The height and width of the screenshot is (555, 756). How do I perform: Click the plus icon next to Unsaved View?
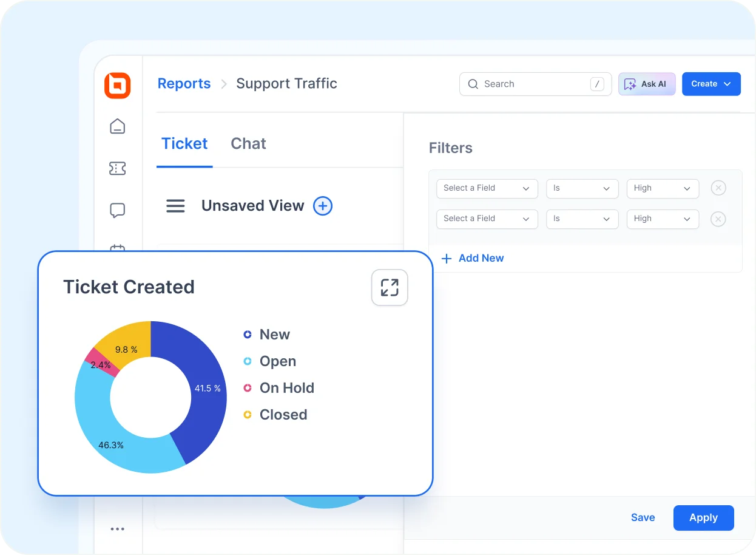323,206
